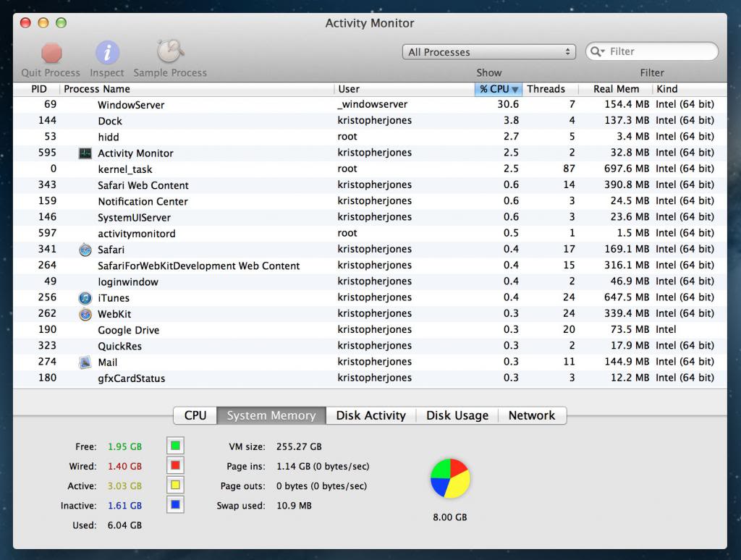Click the Used 6.04 GB value

pyautogui.click(x=124, y=525)
